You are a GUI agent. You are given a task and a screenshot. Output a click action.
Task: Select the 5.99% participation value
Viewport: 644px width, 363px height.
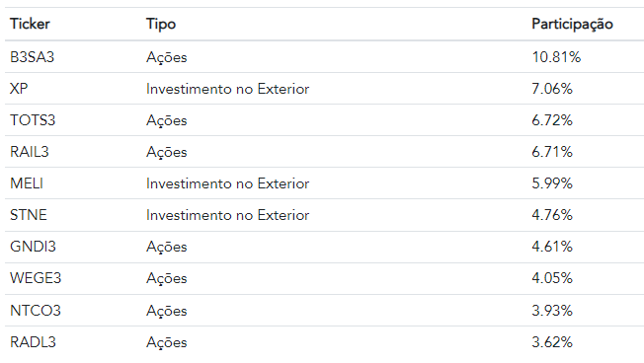[552, 183]
